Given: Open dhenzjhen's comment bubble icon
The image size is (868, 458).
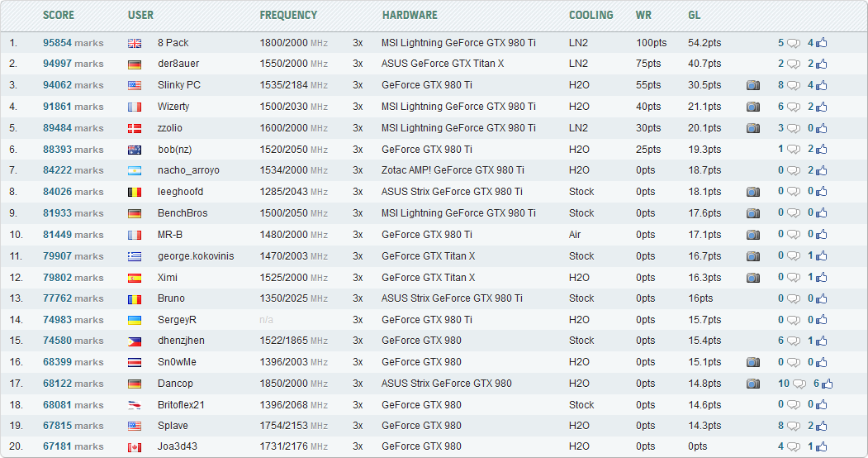Looking at the screenshot, I should click(x=794, y=341).
